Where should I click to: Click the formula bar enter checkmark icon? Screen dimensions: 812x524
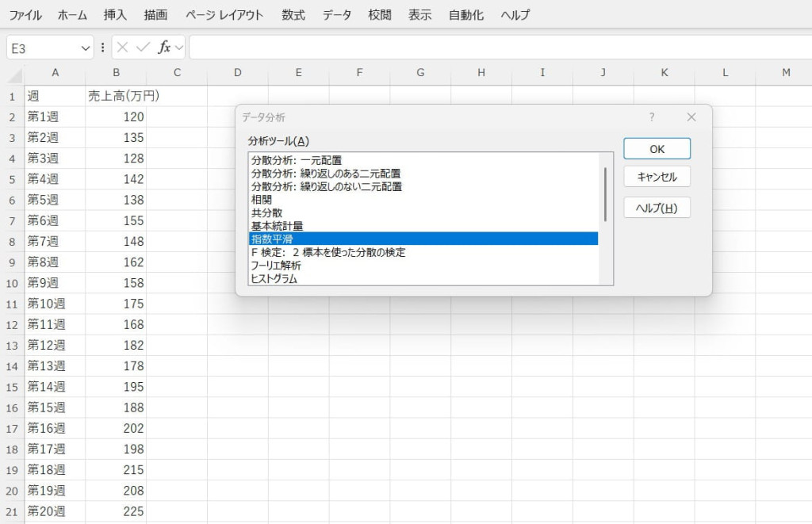coord(143,48)
